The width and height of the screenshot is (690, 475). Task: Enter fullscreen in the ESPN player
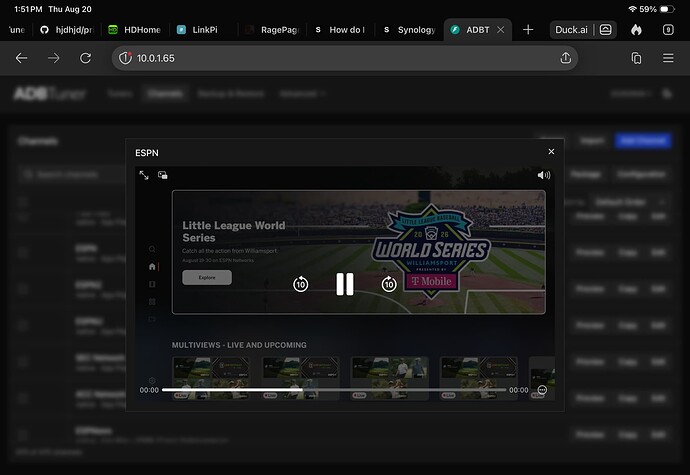144,175
